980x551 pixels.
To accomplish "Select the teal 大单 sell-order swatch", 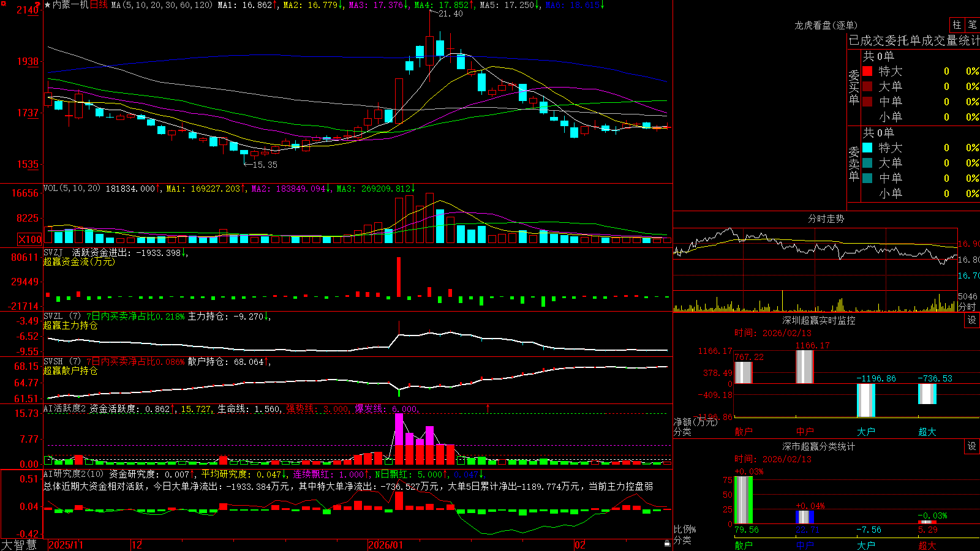I will coord(867,163).
